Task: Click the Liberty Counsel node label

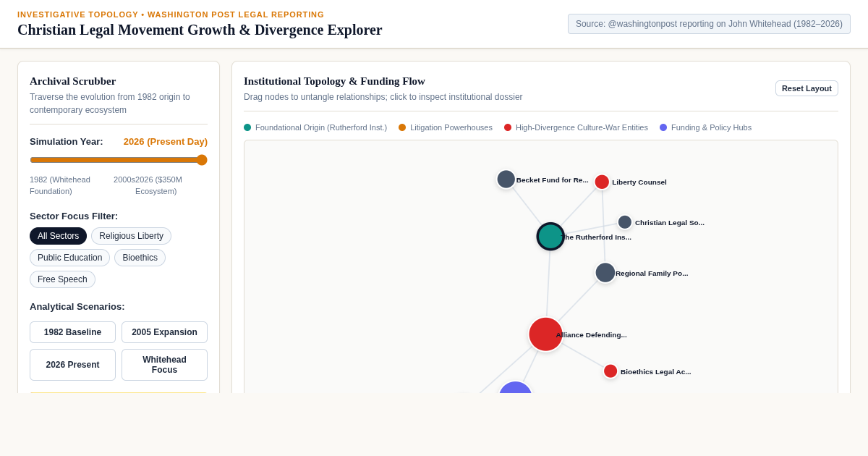Action: click(639, 182)
